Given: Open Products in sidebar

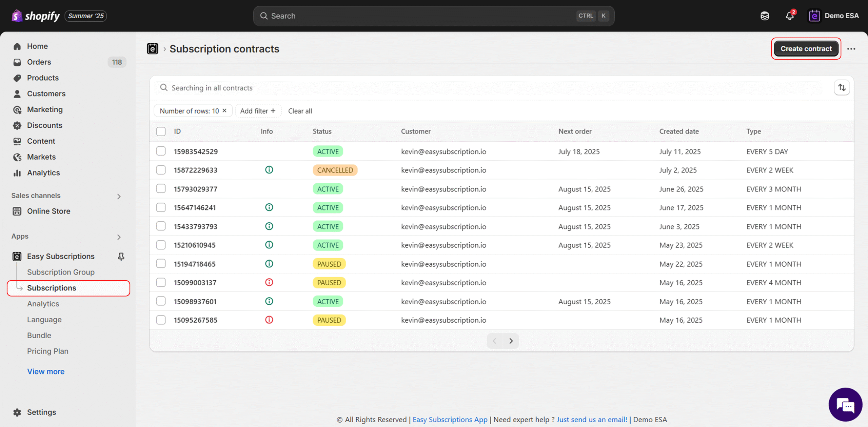Looking at the screenshot, I should pyautogui.click(x=43, y=78).
